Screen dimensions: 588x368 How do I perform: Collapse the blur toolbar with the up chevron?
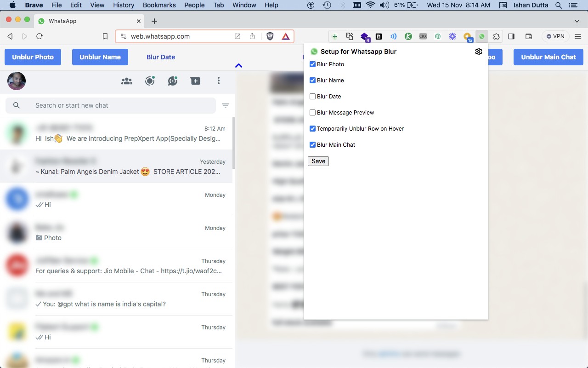[238, 66]
